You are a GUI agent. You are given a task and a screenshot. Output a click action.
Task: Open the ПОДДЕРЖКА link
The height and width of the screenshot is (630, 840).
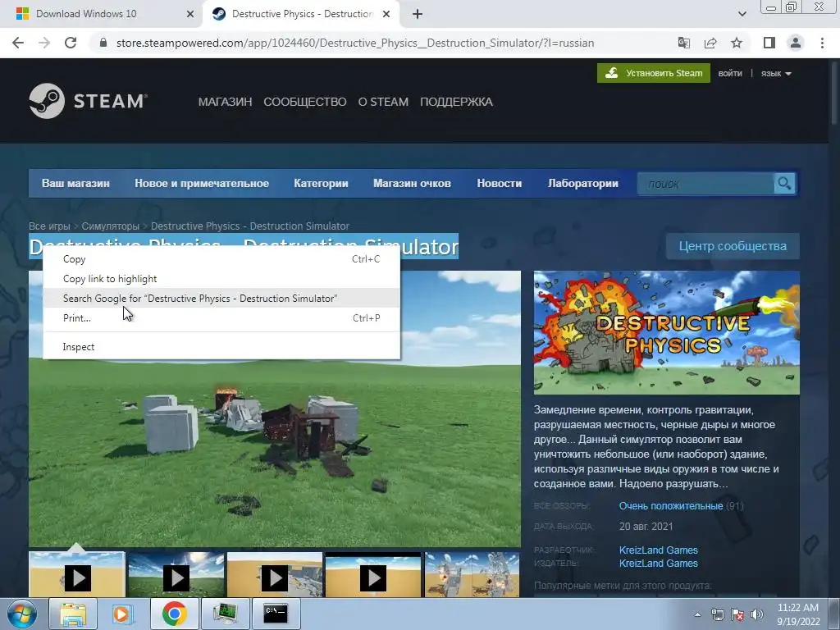pyautogui.click(x=456, y=102)
